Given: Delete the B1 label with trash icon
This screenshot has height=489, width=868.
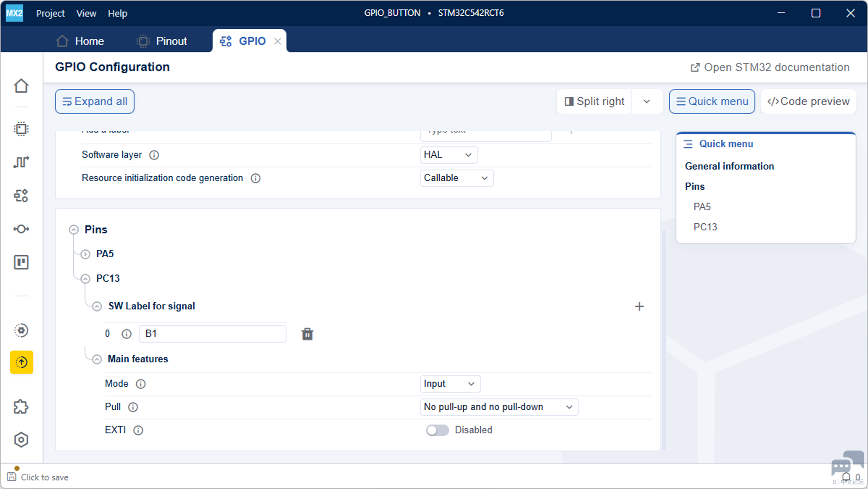Looking at the screenshot, I should pos(307,334).
